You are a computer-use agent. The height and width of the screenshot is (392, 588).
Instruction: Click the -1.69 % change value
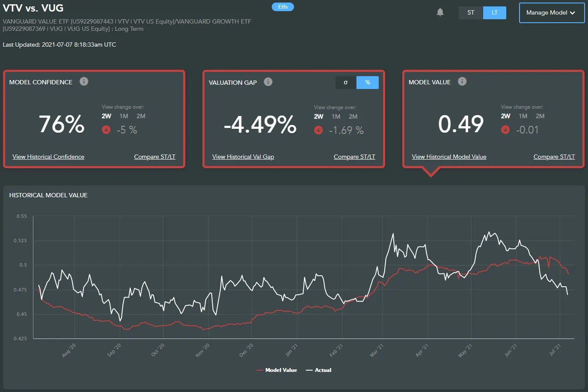pyautogui.click(x=346, y=130)
